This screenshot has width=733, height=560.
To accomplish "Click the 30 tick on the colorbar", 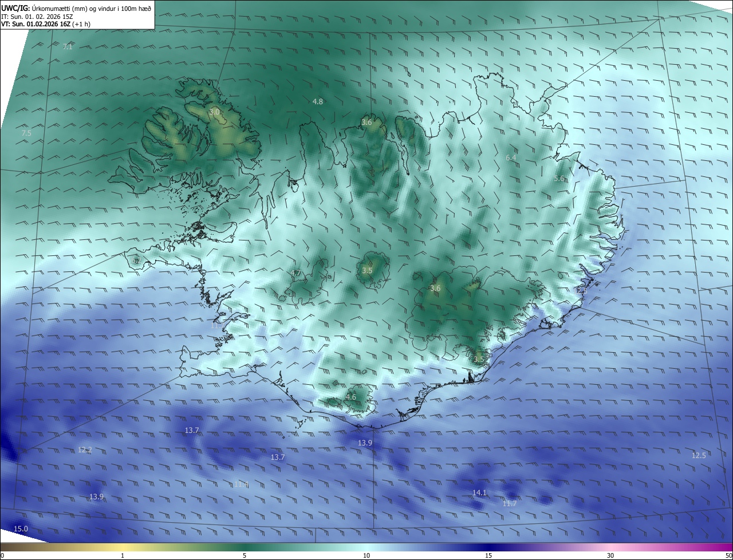I will pos(610,556).
